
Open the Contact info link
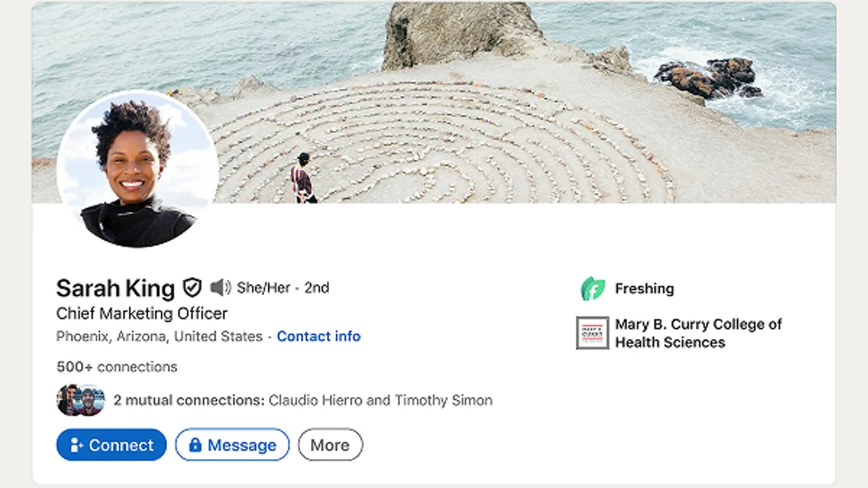318,336
